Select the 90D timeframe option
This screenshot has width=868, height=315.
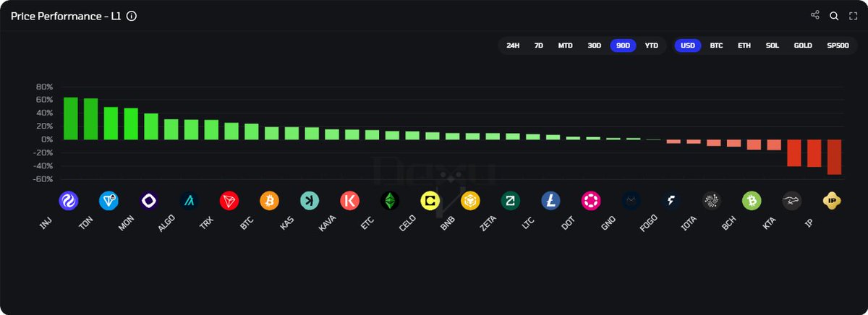point(623,46)
